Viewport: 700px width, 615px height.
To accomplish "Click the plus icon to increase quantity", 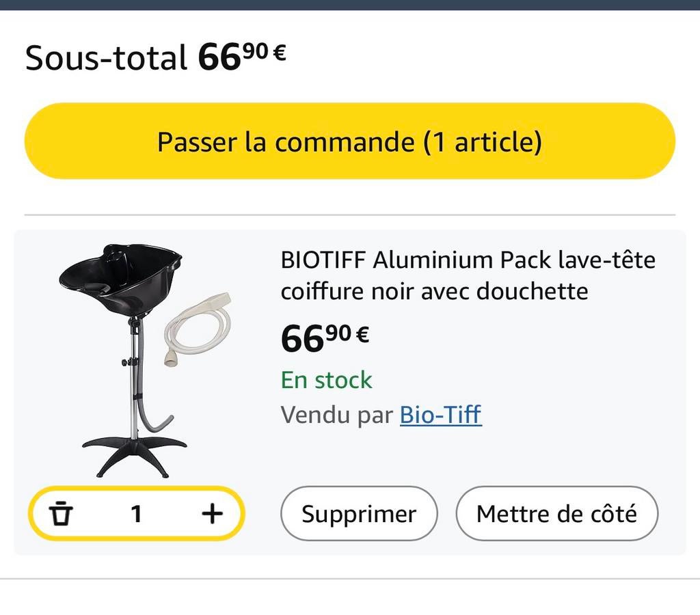I will pyautogui.click(x=214, y=513).
